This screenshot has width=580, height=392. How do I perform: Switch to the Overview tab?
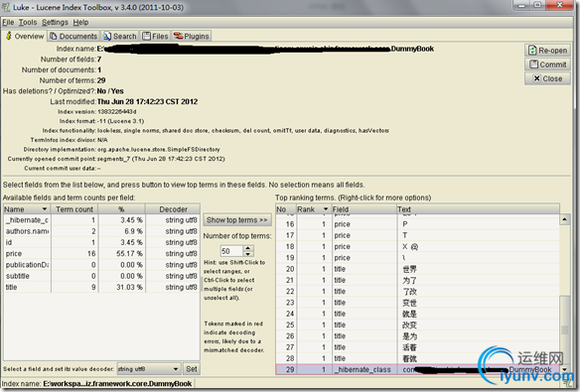coord(25,36)
